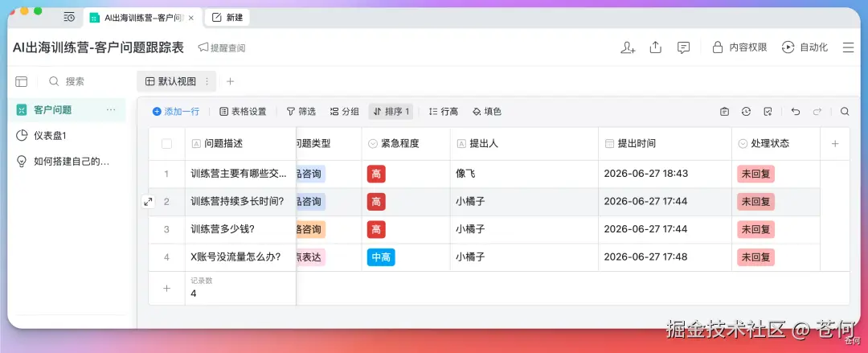Viewport: 868px width, 353px height.
Task: Toggle the select-all header checkbox
Action: [x=166, y=143]
